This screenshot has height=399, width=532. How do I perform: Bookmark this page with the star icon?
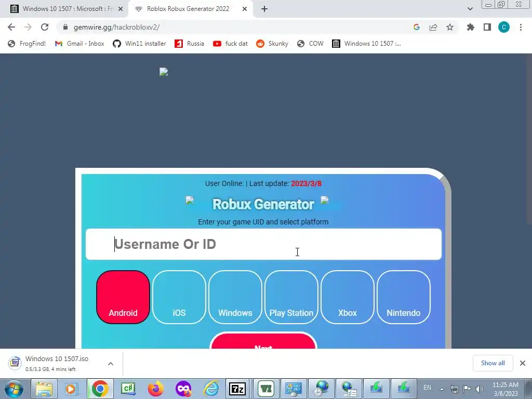tap(450, 27)
